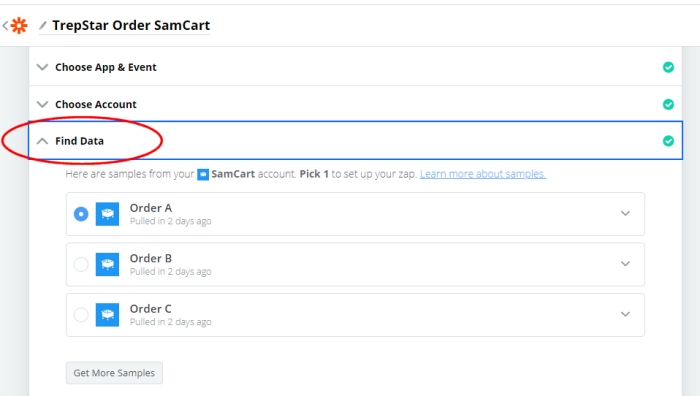This screenshot has width=700, height=396.
Task: Expand Order B sample details chevron
Action: [x=625, y=264]
